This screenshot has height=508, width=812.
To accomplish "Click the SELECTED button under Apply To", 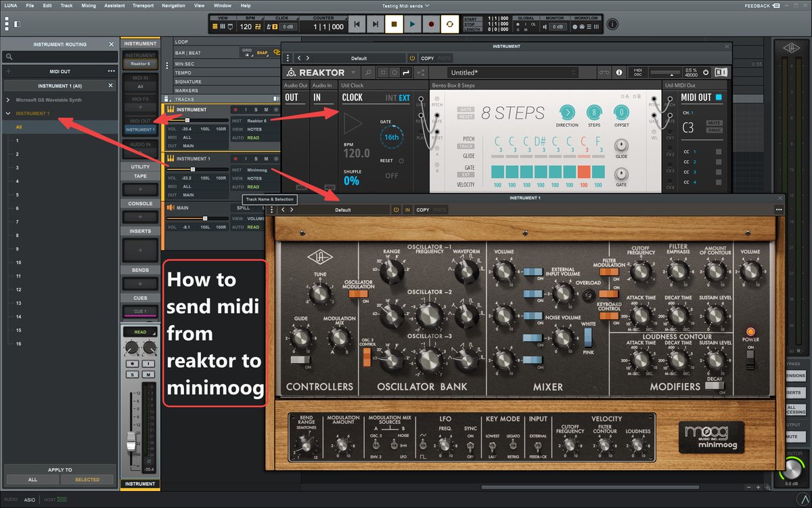I will coord(87,479).
